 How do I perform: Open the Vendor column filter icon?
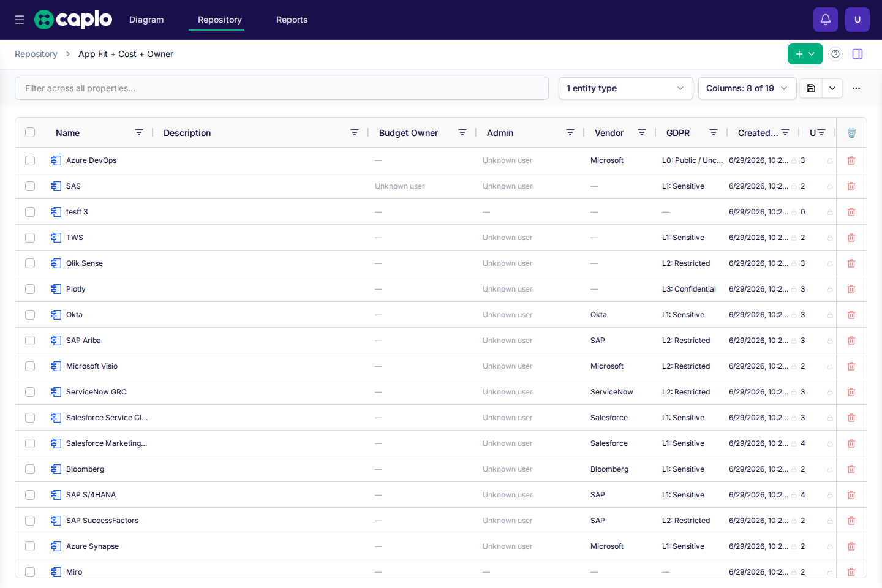(x=642, y=133)
